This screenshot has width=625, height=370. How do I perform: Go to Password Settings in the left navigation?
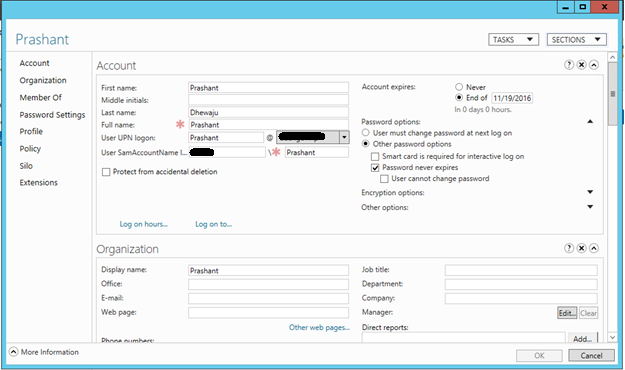pos(52,115)
